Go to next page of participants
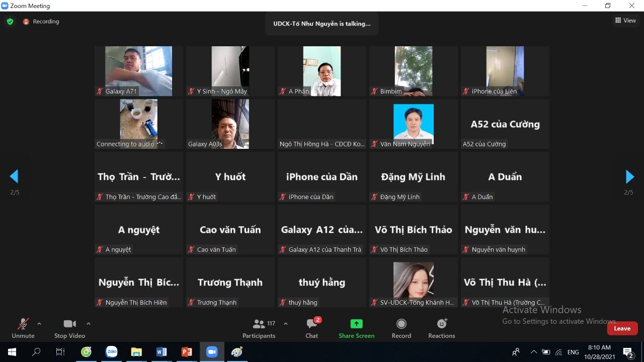Screen dimensions: 644x362 click(x=629, y=176)
